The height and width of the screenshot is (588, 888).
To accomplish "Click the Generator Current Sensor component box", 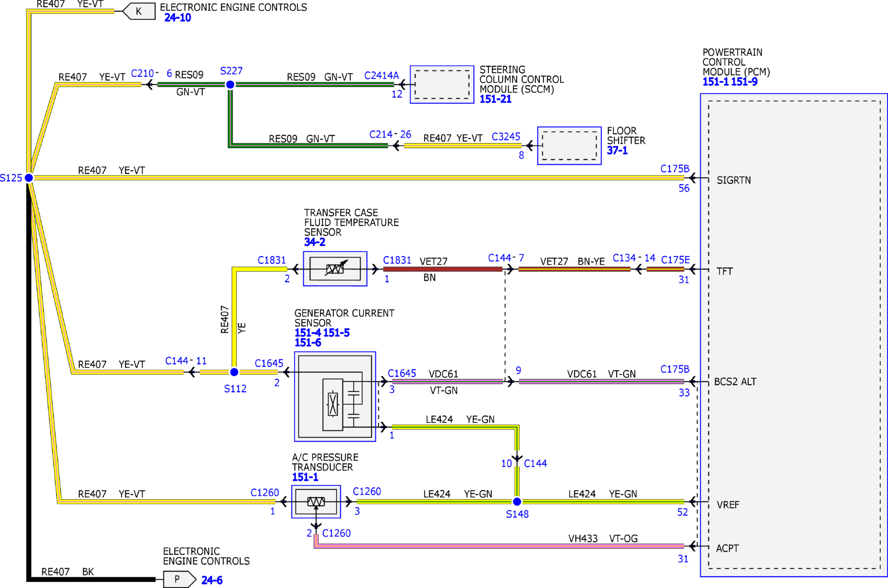I will 335,396.
